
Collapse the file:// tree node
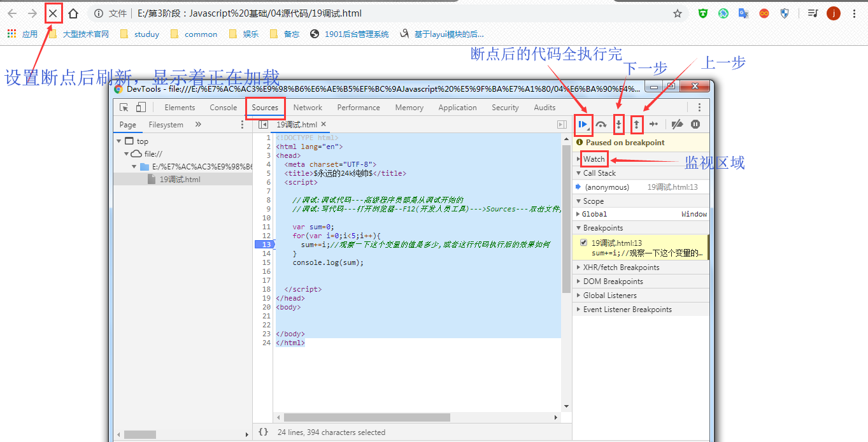127,154
